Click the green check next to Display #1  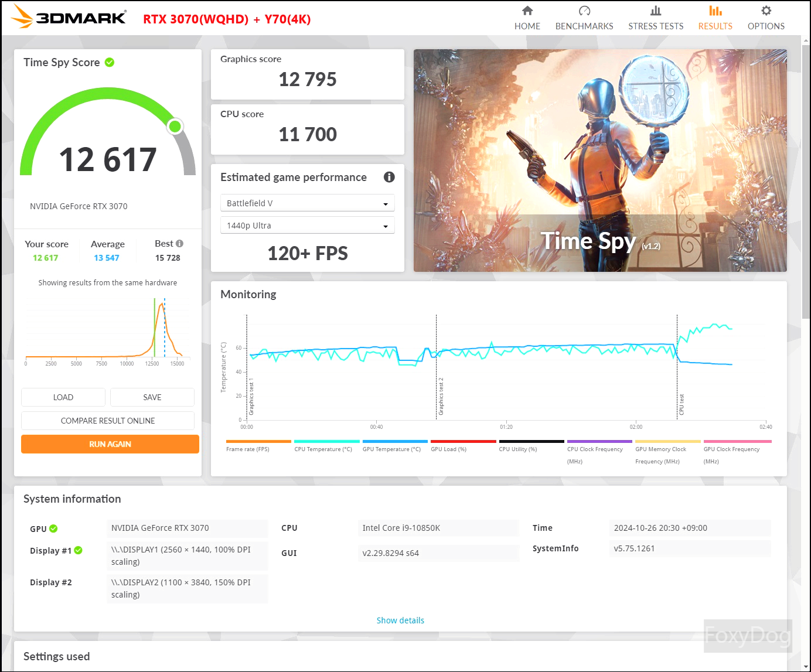click(79, 550)
